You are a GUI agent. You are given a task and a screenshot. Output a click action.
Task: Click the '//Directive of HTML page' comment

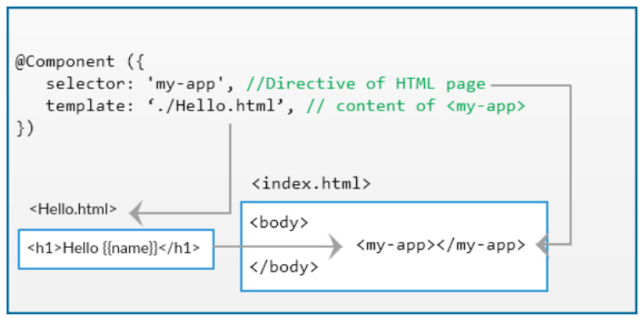point(366,84)
